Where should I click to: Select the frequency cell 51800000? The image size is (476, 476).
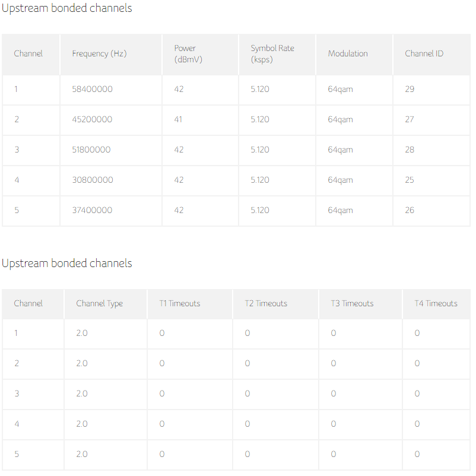pyautogui.click(x=91, y=150)
